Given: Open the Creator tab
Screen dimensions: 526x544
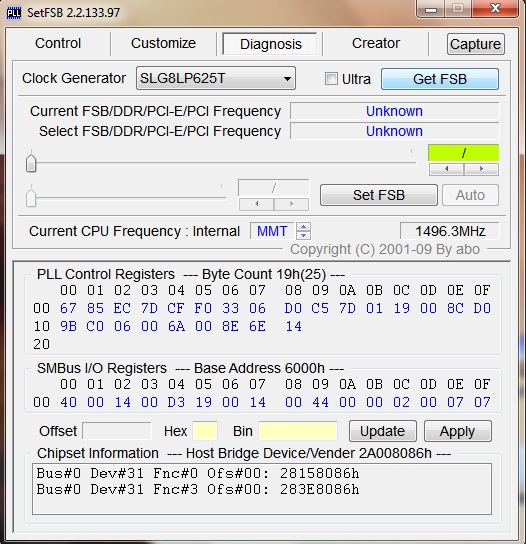Looking at the screenshot, I should point(376,43).
